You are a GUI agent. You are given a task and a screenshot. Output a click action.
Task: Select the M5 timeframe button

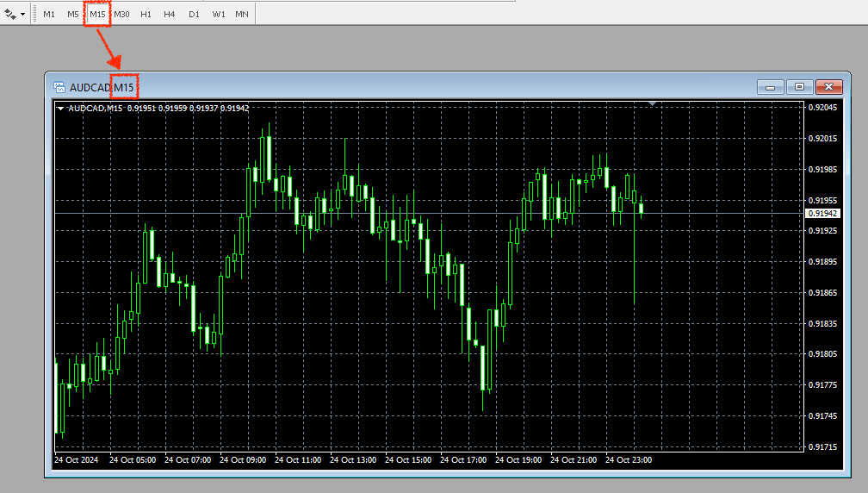73,15
